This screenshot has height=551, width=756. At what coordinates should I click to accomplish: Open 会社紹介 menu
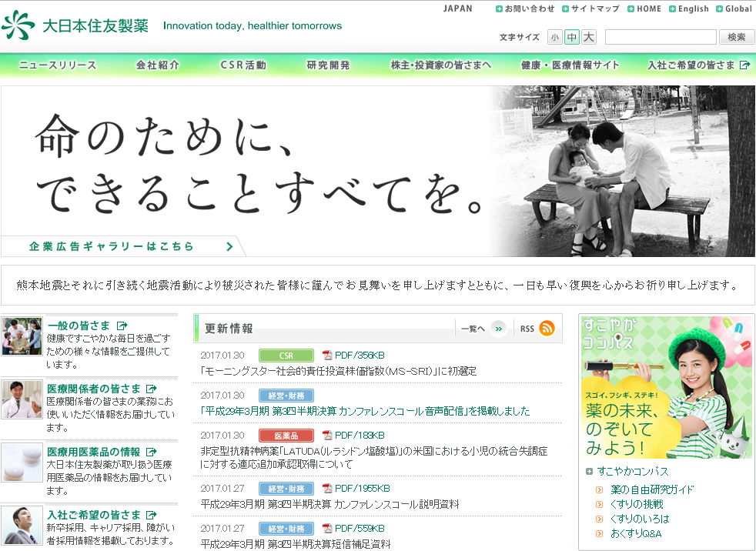point(158,65)
